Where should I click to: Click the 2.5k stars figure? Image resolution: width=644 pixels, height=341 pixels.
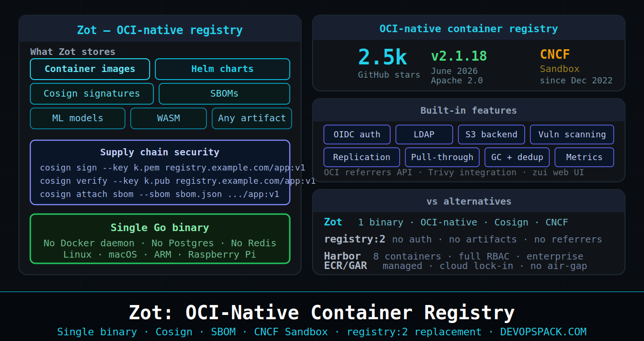[x=383, y=57]
